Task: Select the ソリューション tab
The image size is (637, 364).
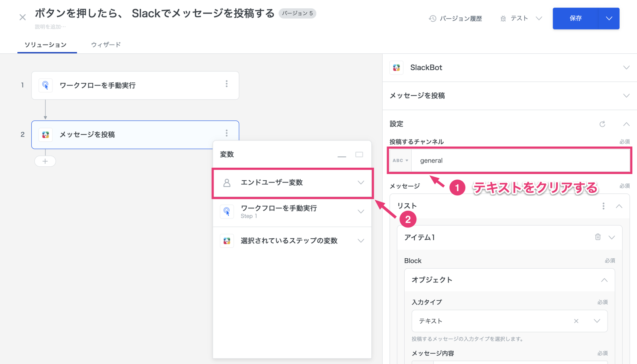Action: click(x=45, y=45)
